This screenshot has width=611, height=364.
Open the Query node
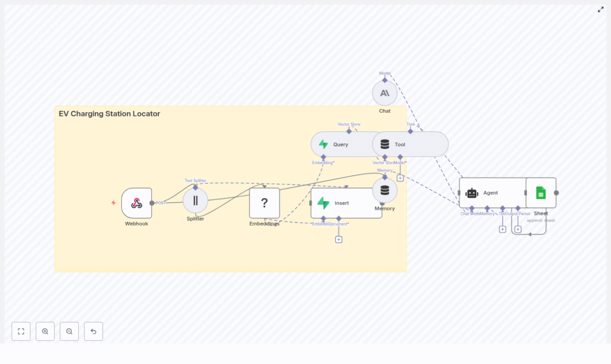click(x=341, y=144)
